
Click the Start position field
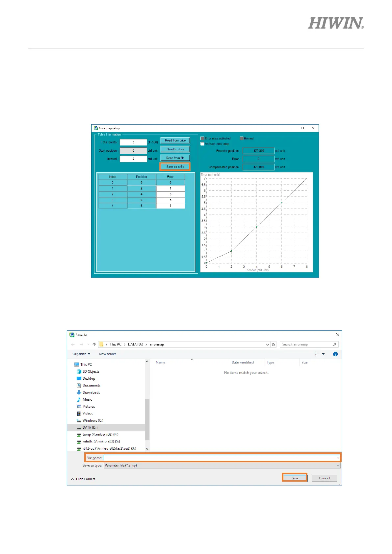(133, 151)
